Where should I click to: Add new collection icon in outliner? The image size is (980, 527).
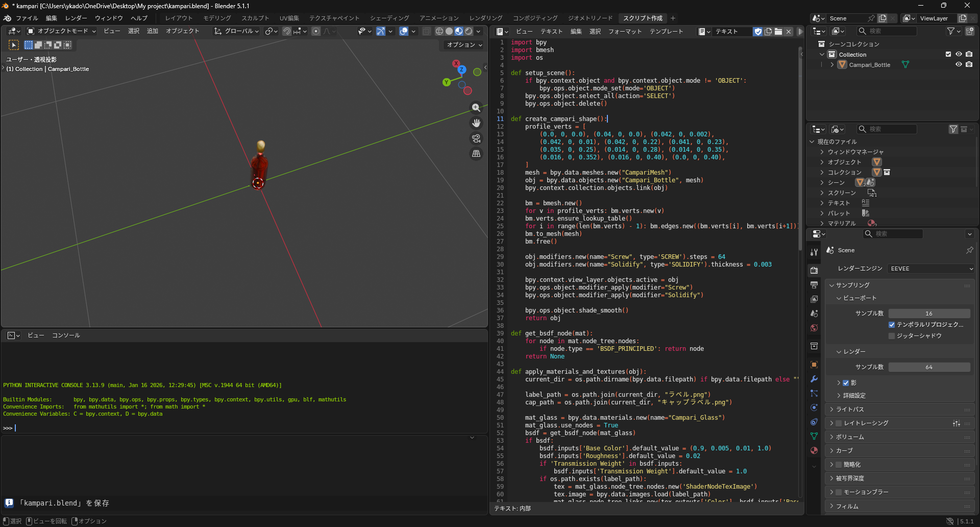(970, 31)
